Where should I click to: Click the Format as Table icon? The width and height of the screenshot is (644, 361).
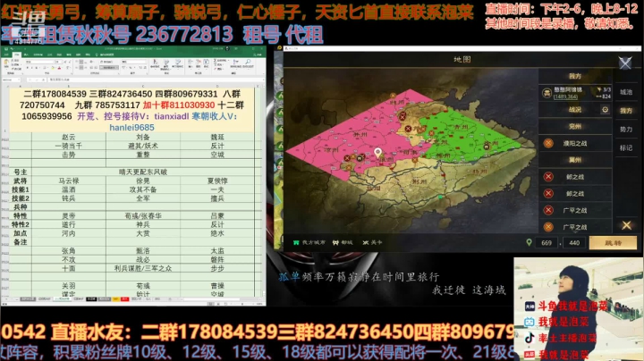(166, 63)
